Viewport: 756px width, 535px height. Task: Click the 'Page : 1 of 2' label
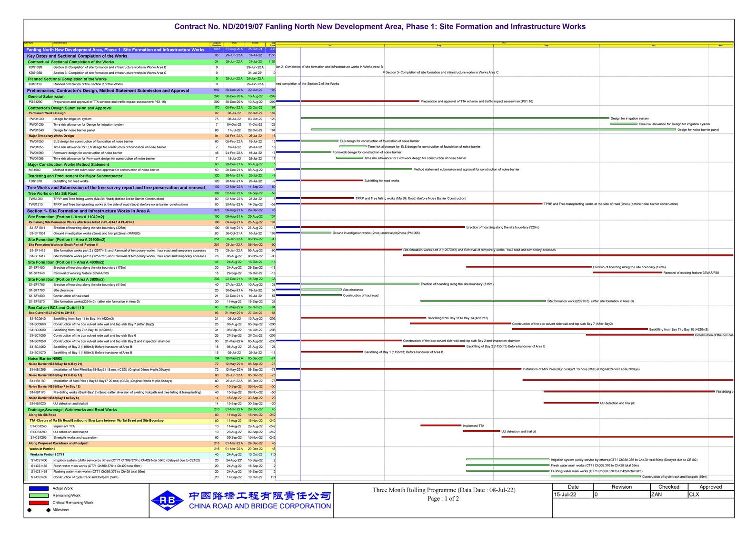tap(443, 499)
